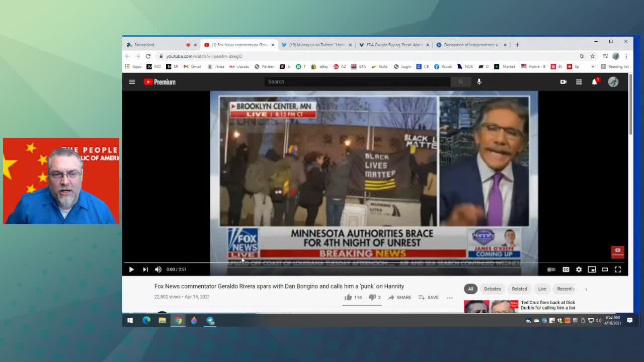Save the video to a playlist
This screenshot has height=362, width=644.
pos(429,297)
